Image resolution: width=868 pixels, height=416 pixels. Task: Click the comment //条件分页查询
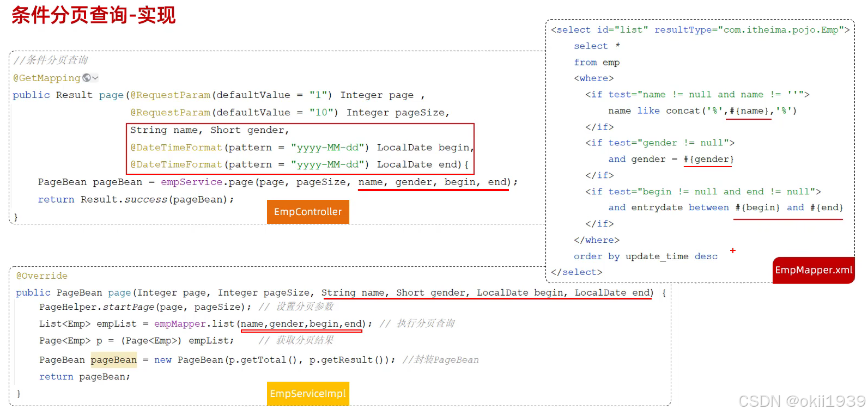[x=51, y=60]
